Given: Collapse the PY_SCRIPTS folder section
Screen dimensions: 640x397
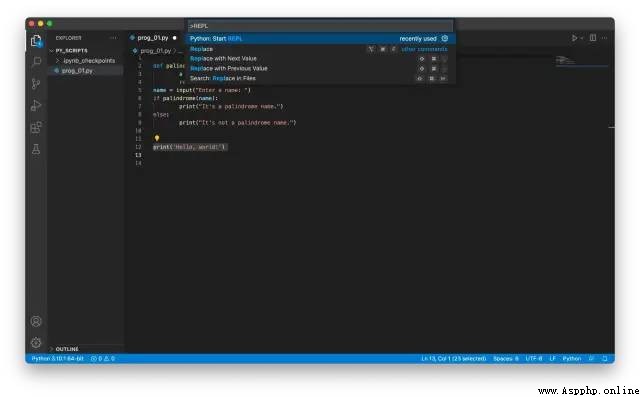Looking at the screenshot, I should 71,51.
